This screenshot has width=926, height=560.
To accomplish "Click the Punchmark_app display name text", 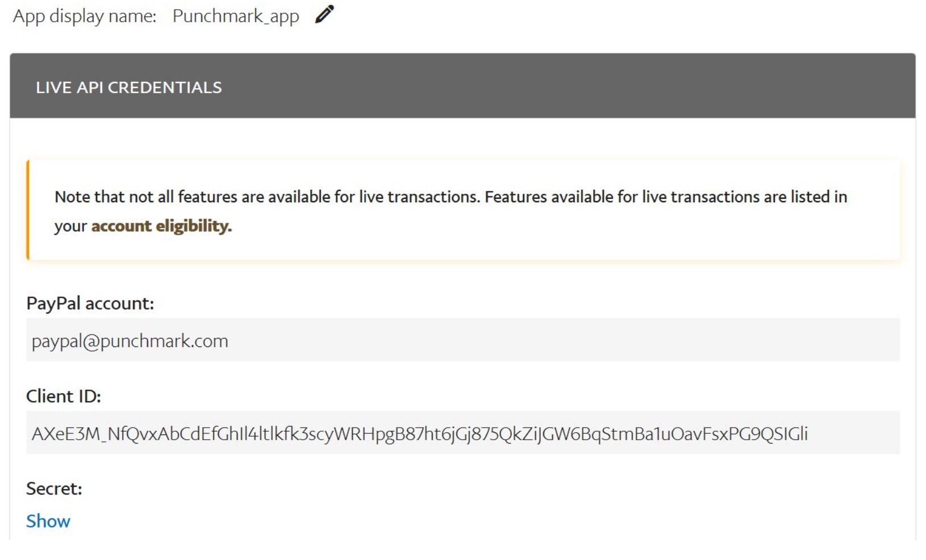I will pos(236,16).
